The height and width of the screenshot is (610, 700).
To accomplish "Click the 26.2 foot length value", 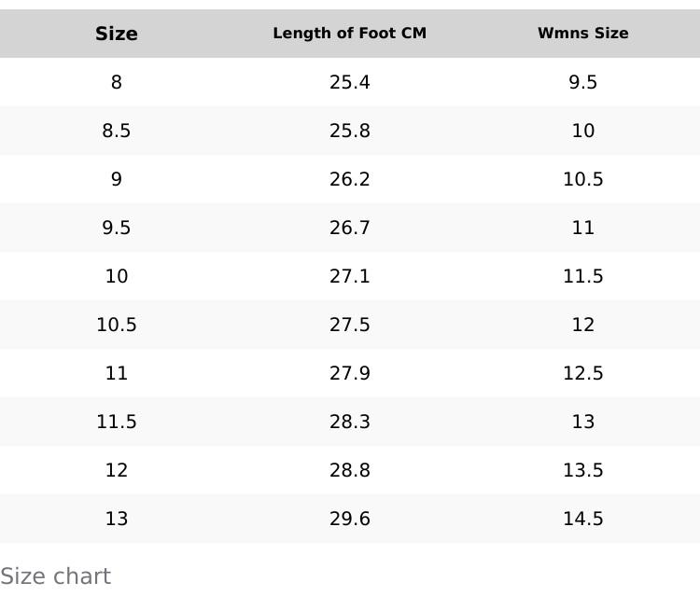I will [x=350, y=179].
